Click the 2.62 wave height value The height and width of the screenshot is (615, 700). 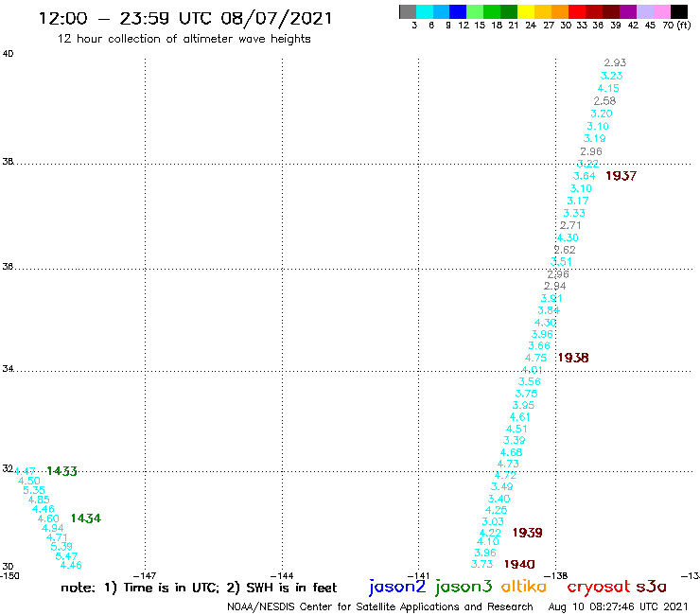(565, 250)
